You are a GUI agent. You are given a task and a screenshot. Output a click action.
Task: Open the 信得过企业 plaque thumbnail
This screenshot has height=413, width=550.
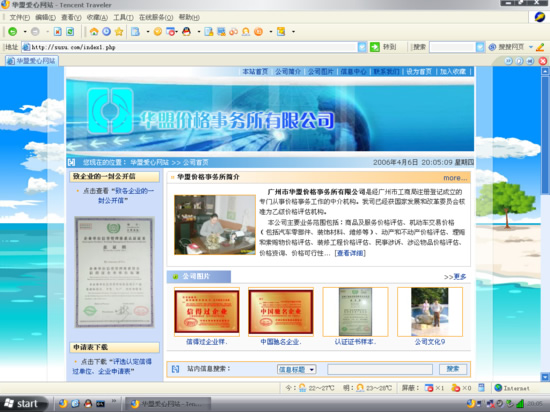[207, 312]
